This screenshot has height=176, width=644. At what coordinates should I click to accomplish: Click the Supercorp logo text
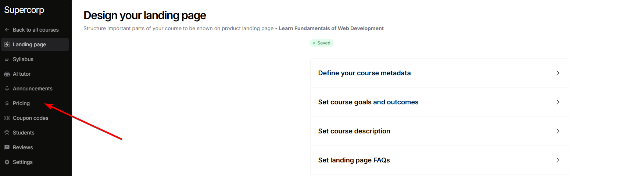pos(24,10)
